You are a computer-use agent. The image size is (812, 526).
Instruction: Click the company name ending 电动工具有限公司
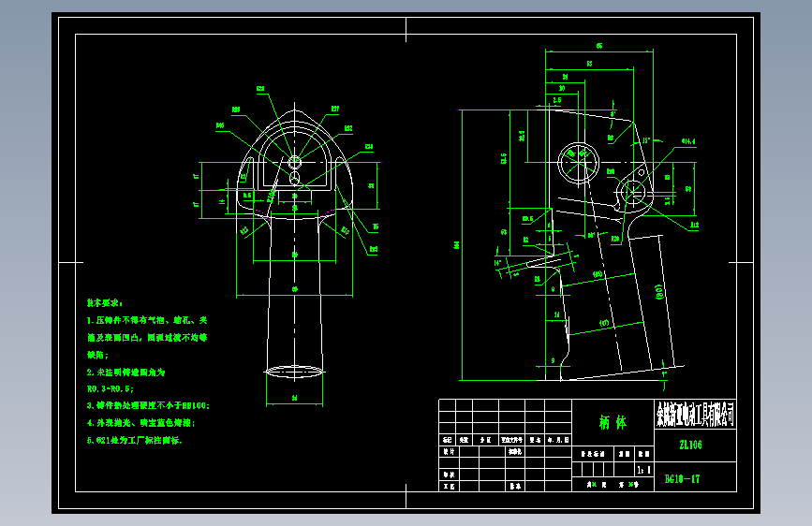695,415
